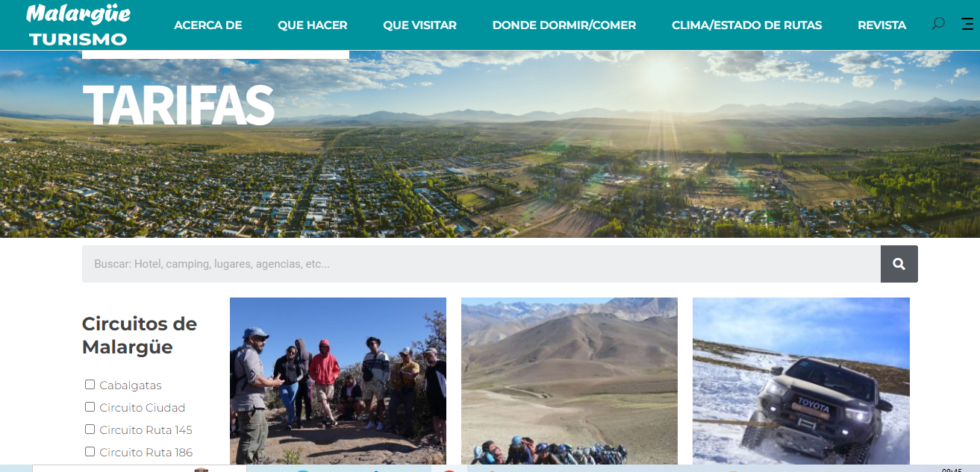The image size is (980, 472).
Task: Select the Circuito Ruta 186 checkbox
Action: pos(90,452)
